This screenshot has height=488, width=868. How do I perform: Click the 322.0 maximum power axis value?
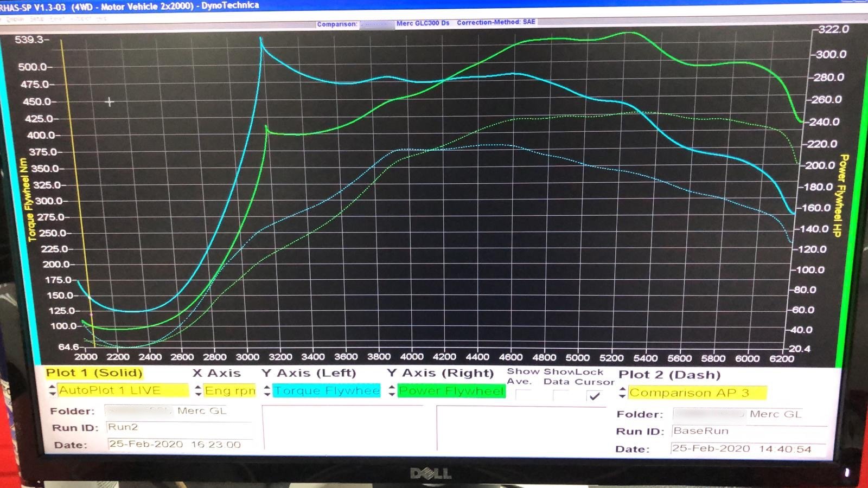(x=833, y=29)
